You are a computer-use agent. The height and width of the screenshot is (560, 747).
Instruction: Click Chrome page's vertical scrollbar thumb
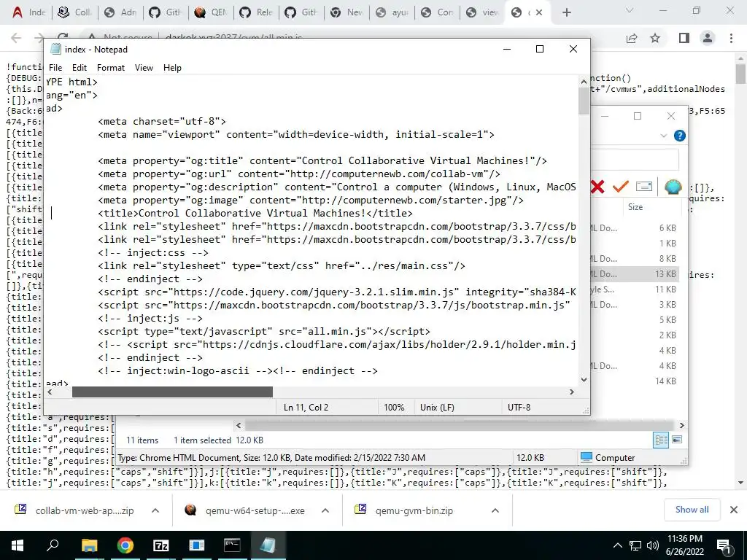coord(740,75)
